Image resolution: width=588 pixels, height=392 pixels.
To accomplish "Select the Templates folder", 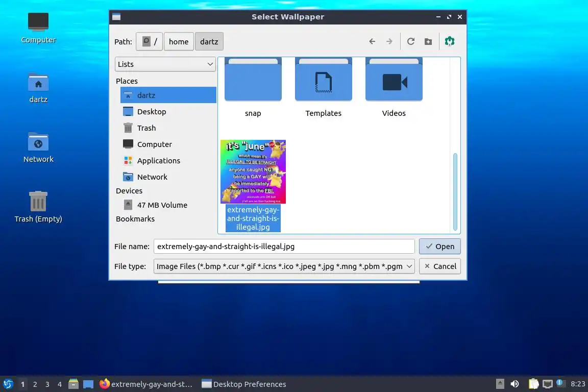I will click(x=323, y=88).
